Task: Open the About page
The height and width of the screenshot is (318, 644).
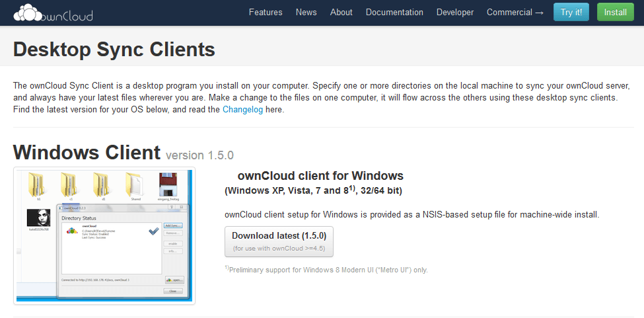Action: pos(341,13)
